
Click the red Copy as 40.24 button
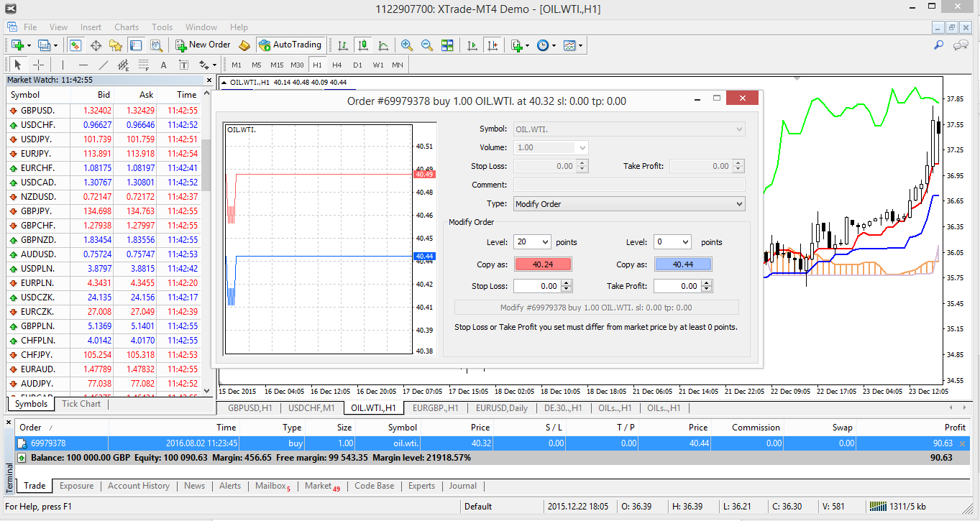(x=544, y=264)
